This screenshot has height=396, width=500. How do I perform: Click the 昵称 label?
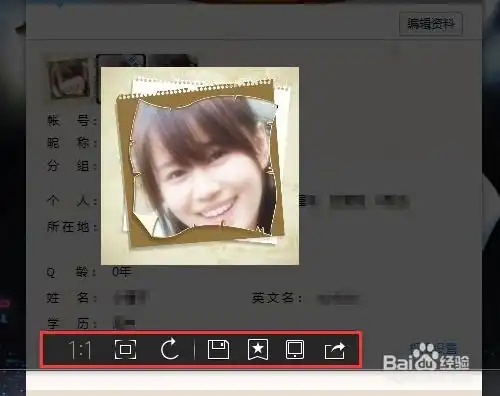71,143
